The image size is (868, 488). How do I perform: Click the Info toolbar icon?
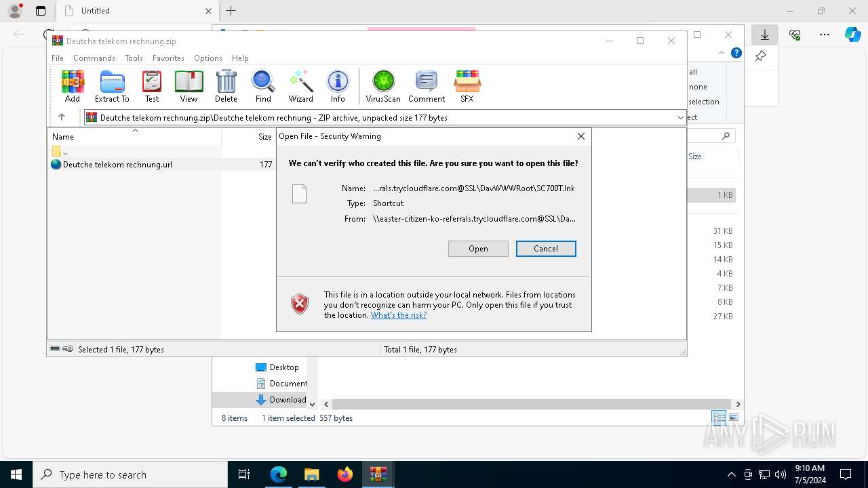[x=338, y=86]
